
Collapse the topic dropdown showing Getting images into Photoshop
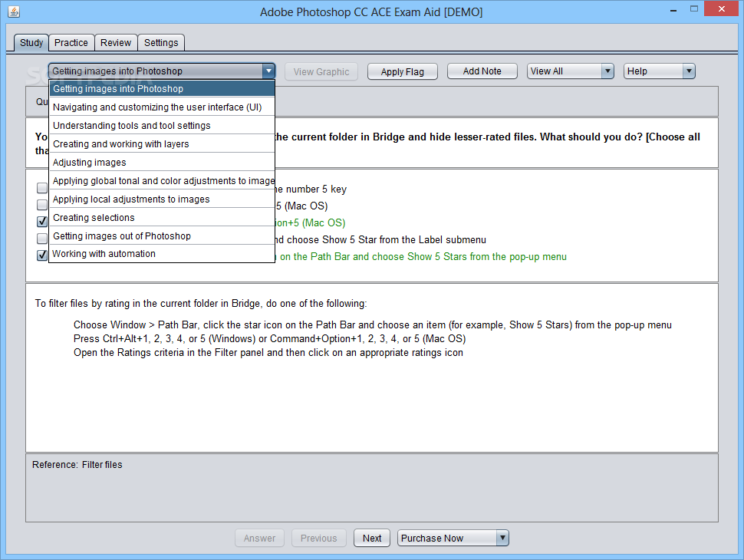[x=162, y=71]
